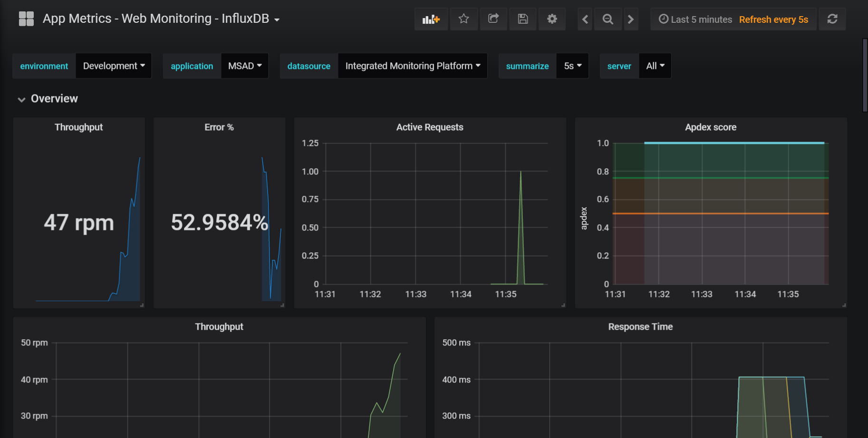Open the environment Development dropdown
The width and height of the screenshot is (868, 438).
pos(114,66)
